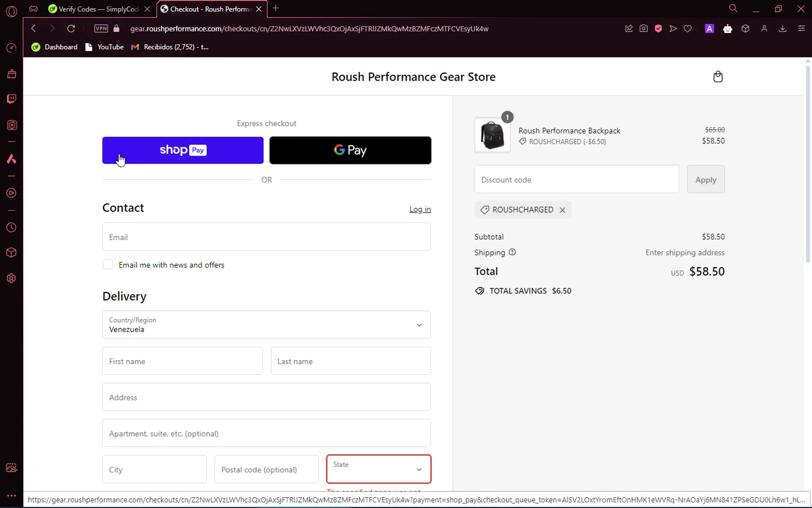
Task: Open the image gallery icon in sidebar
Action: pos(11,468)
